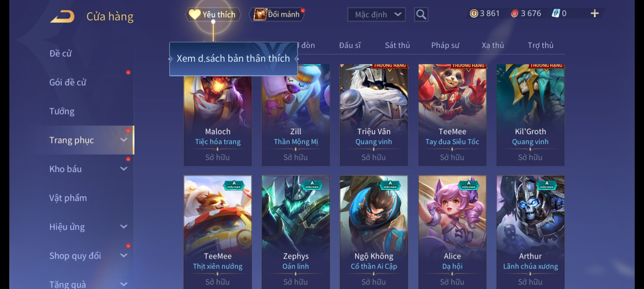Open Đổi mảnh chest icon
This screenshot has width=644, height=289.
pos(260,14)
